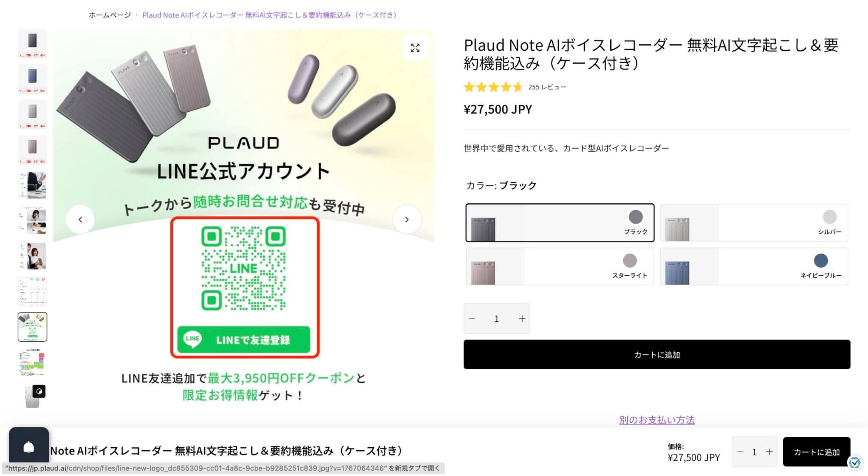Advance to next product image arrow
The height and width of the screenshot is (476, 868).
[406, 219]
